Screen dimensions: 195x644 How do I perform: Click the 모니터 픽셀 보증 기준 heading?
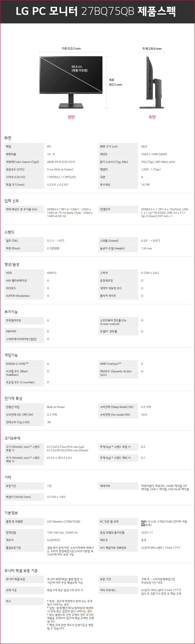pyautogui.click(x=21, y=571)
